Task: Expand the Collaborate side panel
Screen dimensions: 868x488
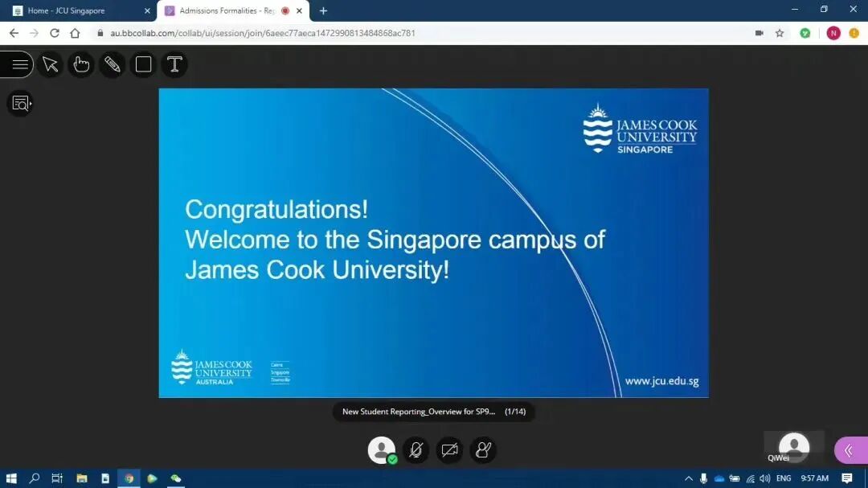Action: (x=851, y=450)
